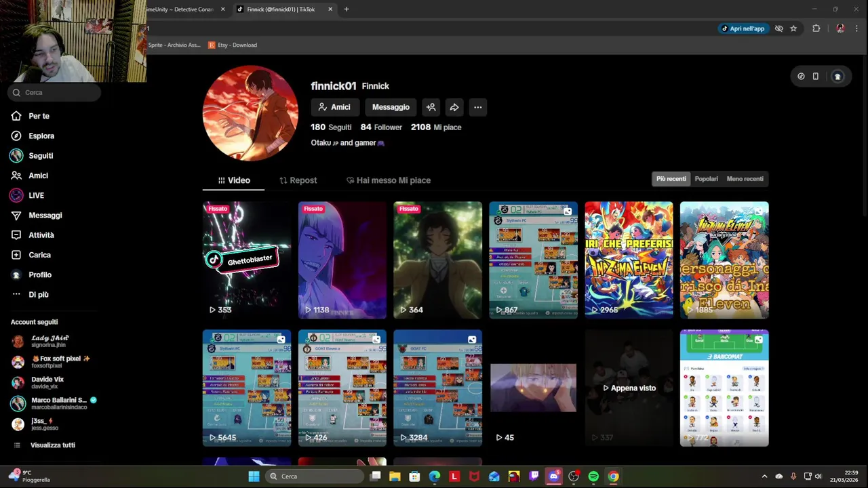
Task: Send a message with Messaggio button
Action: point(391,107)
